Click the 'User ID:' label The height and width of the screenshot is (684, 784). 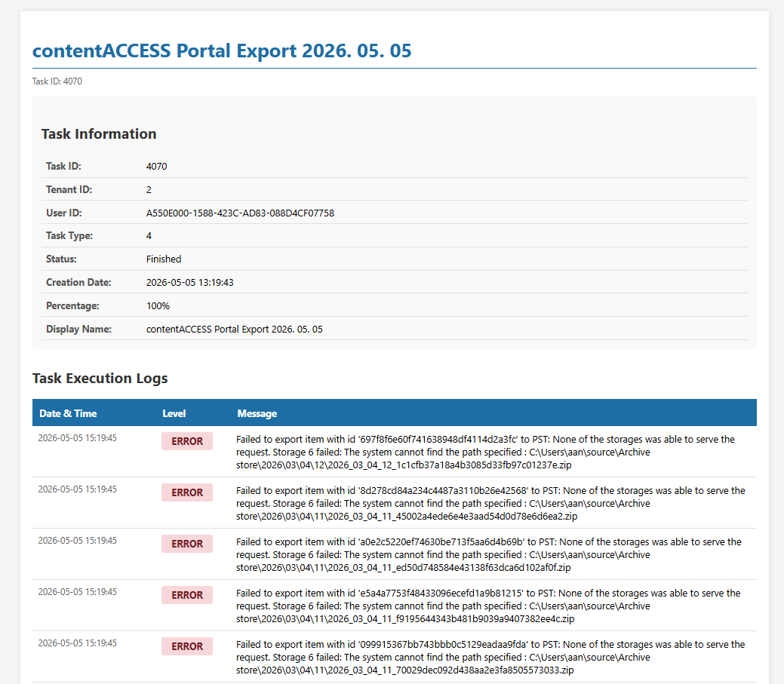[64, 213]
